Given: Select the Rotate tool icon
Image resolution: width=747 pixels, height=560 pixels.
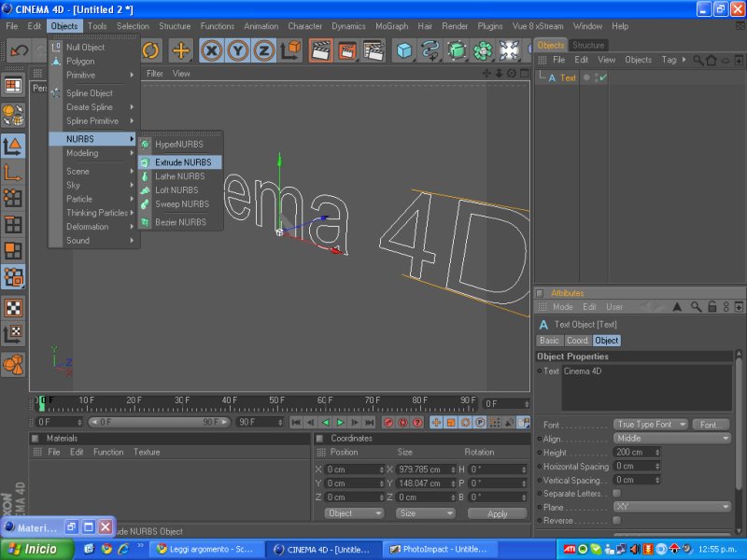Looking at the screenshot, I should [x=150, y=50].
